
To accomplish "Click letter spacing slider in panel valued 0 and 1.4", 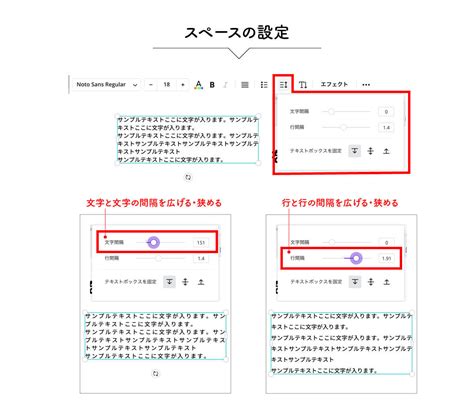I will (x=347, y=111).
